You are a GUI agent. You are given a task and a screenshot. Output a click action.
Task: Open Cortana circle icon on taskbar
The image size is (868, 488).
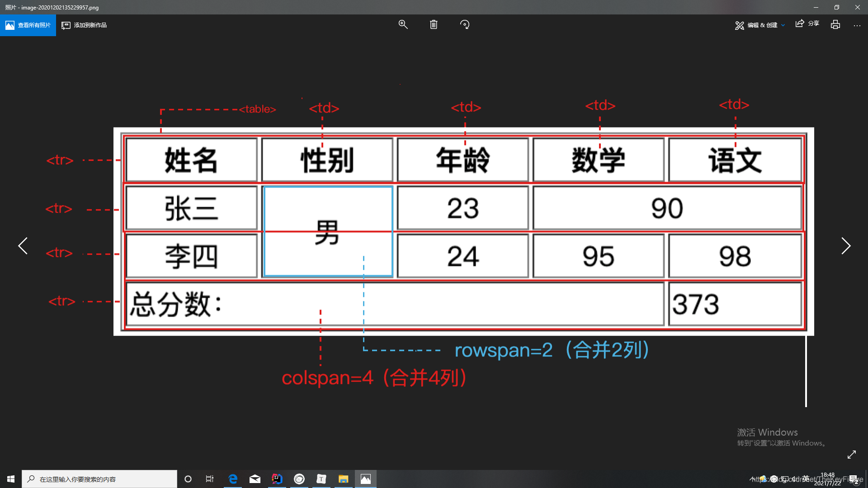click(x=188, y=479)
